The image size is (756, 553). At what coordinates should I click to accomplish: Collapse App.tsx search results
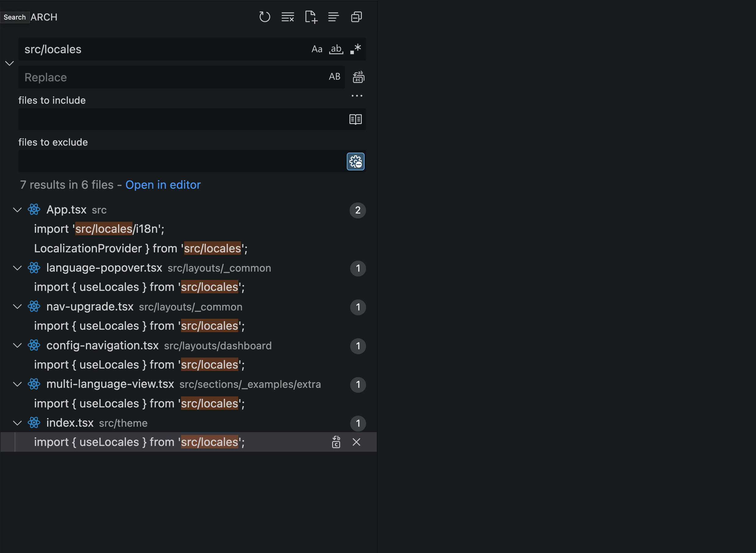click(x=17, y=210)
